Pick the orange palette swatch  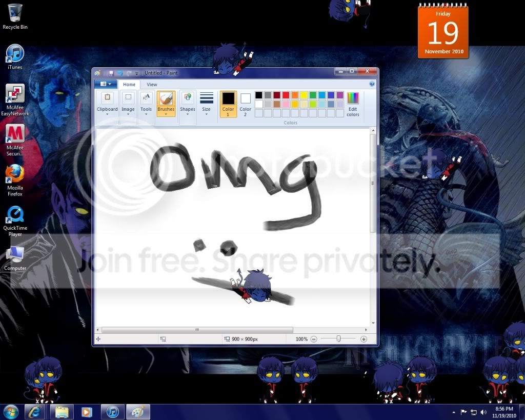(295, 95)
